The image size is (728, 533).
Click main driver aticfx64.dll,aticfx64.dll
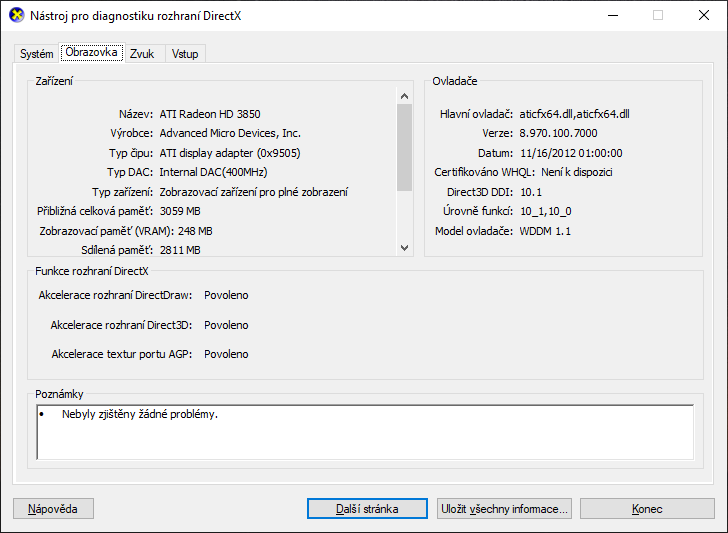(574, 114)
